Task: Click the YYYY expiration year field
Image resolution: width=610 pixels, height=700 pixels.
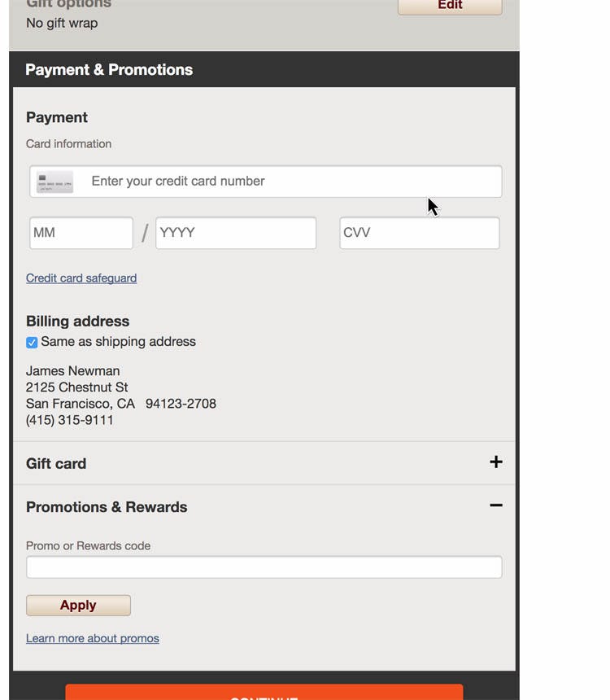Action: [x=236, y=233]
